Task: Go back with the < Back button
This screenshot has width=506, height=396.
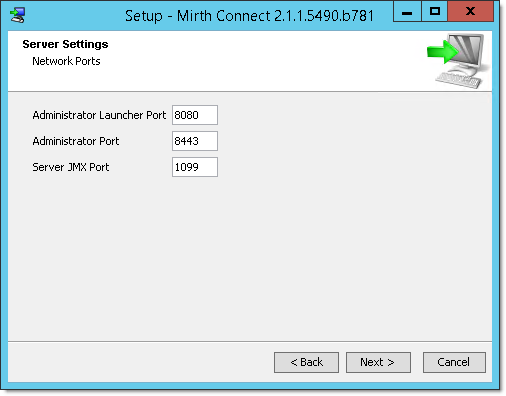Action: [x=306, y=362]
